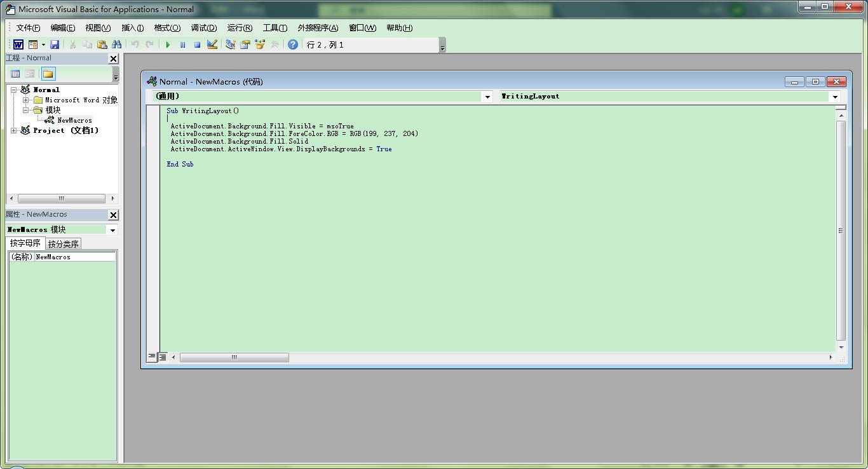This screenshot has height=469, width=868.
Task: Select the Normal project in tree
Action: 46,90
